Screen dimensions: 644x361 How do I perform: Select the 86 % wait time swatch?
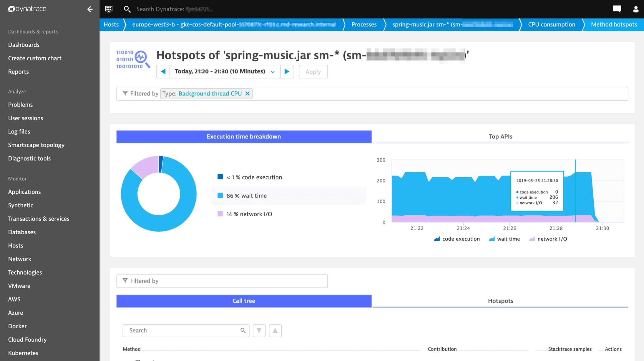click(x=220, y=195)
